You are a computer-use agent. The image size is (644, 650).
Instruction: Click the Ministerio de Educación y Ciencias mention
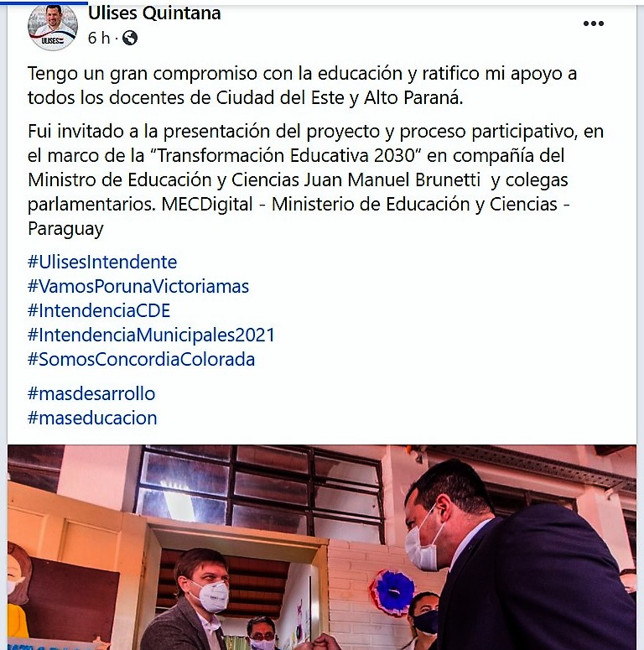click(x=421, y=204)
